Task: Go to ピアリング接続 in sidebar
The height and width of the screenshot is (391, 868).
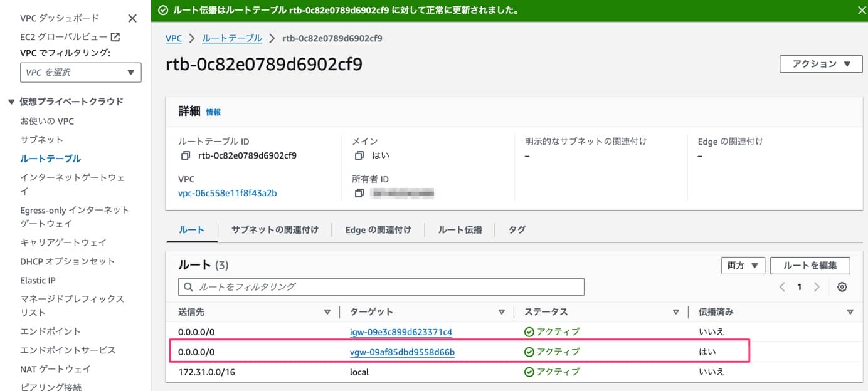Action: (50, 387)
